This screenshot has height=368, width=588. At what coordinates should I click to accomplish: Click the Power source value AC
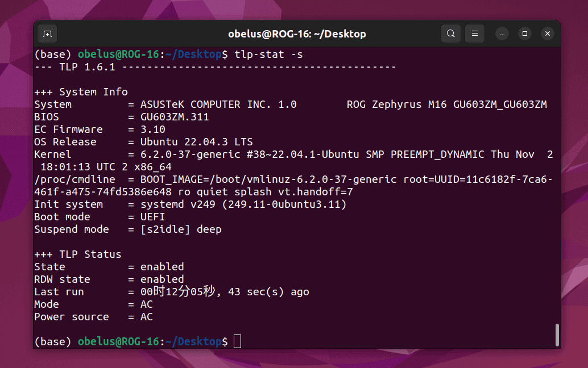pyautogui.click(x=147, y=317)
